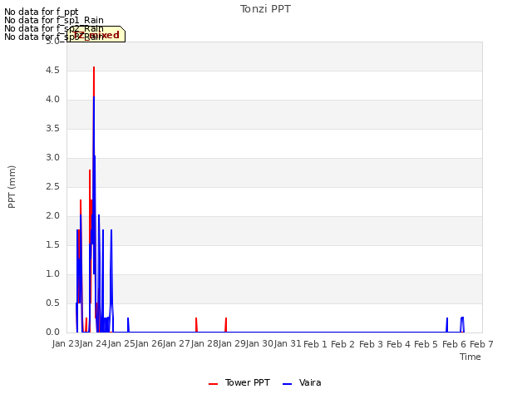Click the 0.0 y-axis tick label

(x=52, y=332)
